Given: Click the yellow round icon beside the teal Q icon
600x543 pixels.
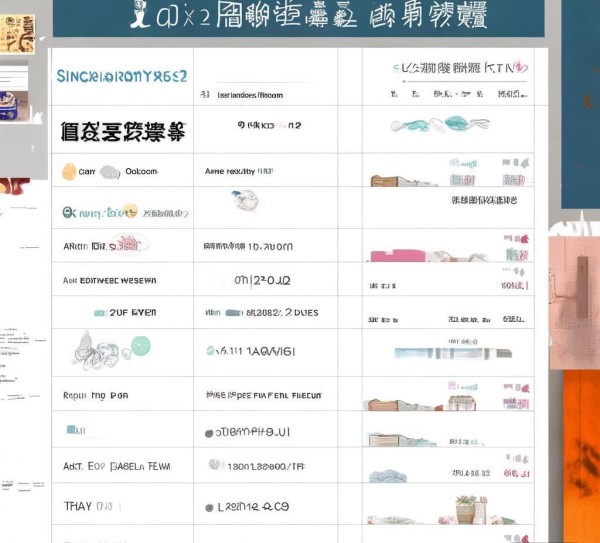Looking at the screenshot, I should [x=130, y=210].
